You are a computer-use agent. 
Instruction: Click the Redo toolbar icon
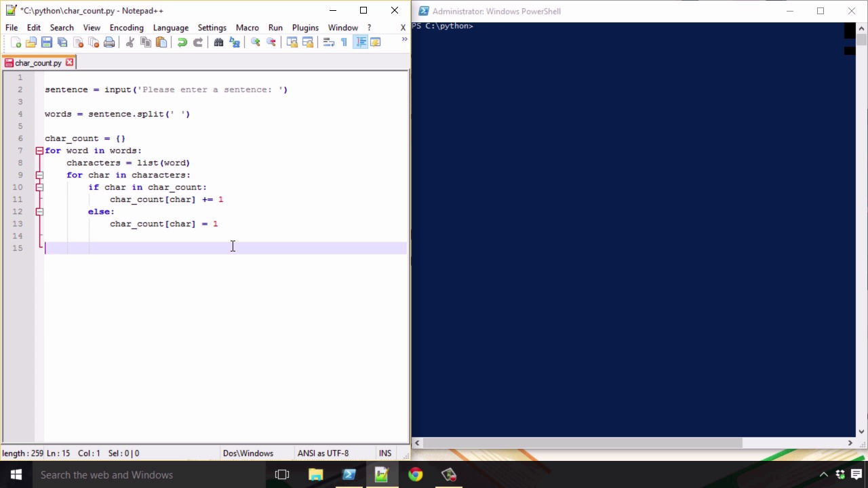197,42
